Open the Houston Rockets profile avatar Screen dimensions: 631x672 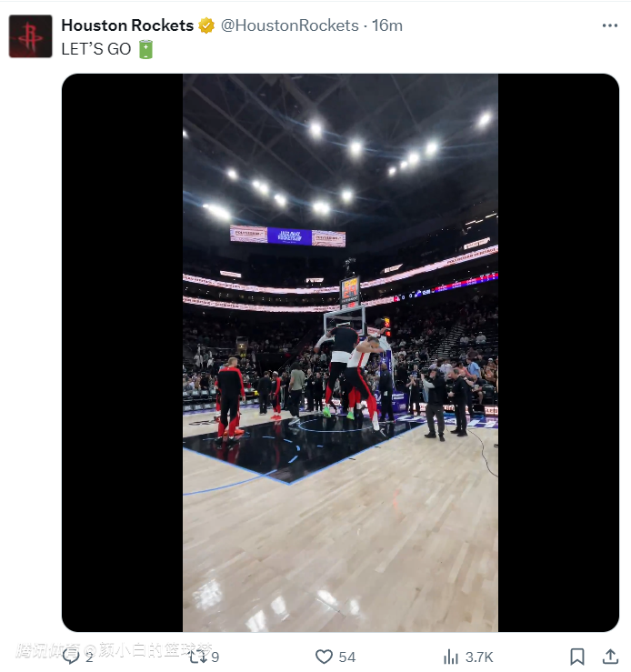(30, 36)
